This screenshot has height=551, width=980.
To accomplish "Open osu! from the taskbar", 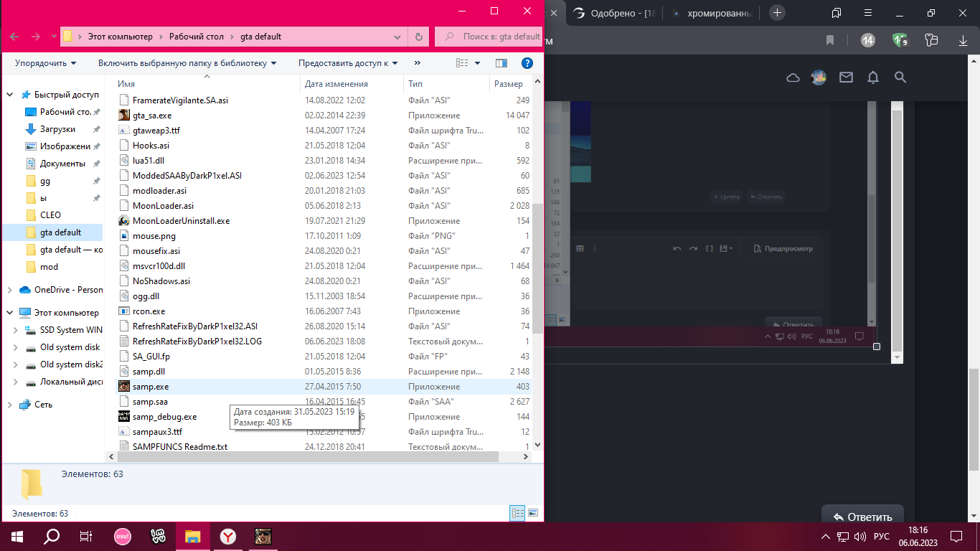I will [123, 536].
